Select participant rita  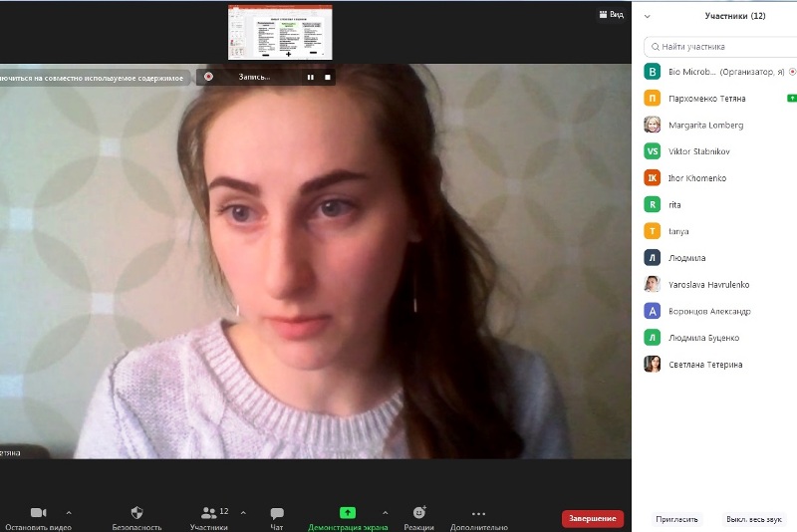[720, 204]
